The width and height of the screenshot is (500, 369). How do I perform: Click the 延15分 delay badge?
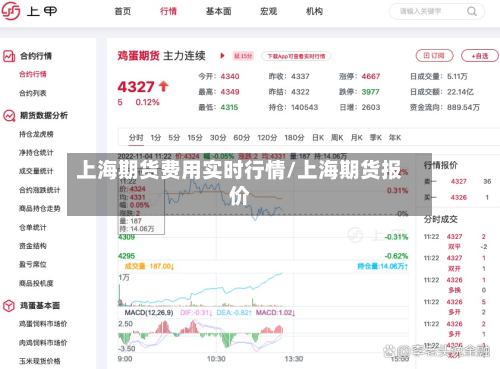coord(243,56)
